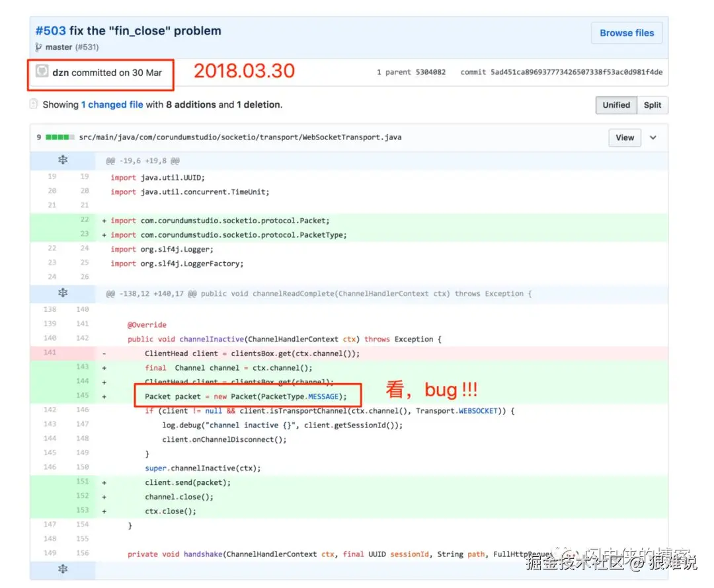The image size is (714, 588).
Task: Open the '1 changed file' link
Action: pyautogui.click(x=112, y=104)
